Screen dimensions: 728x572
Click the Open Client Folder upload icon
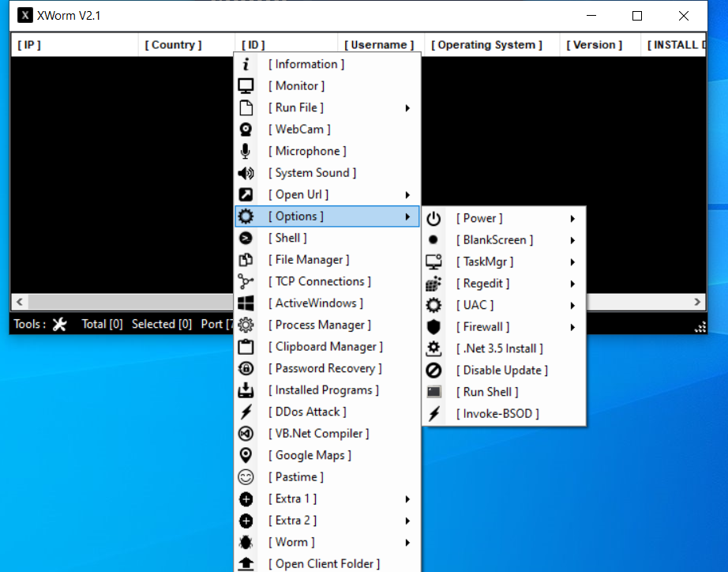246,564
